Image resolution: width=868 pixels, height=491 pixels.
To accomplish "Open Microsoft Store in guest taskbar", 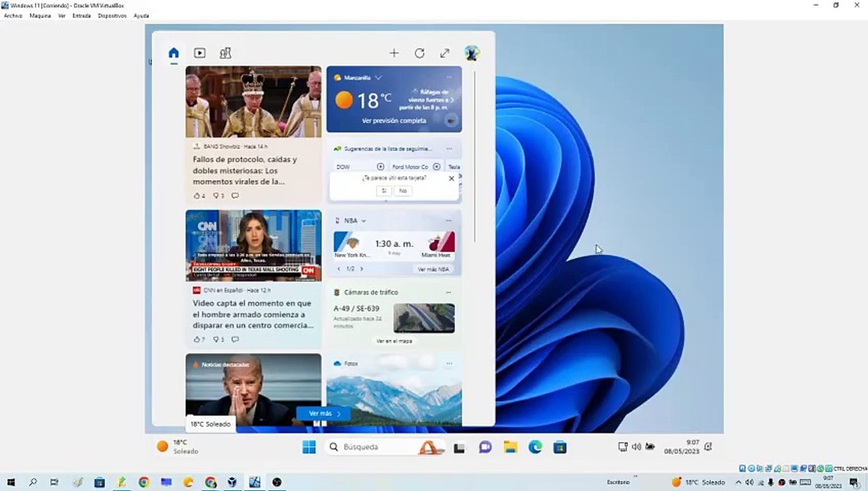I will (x=560, y=447).
